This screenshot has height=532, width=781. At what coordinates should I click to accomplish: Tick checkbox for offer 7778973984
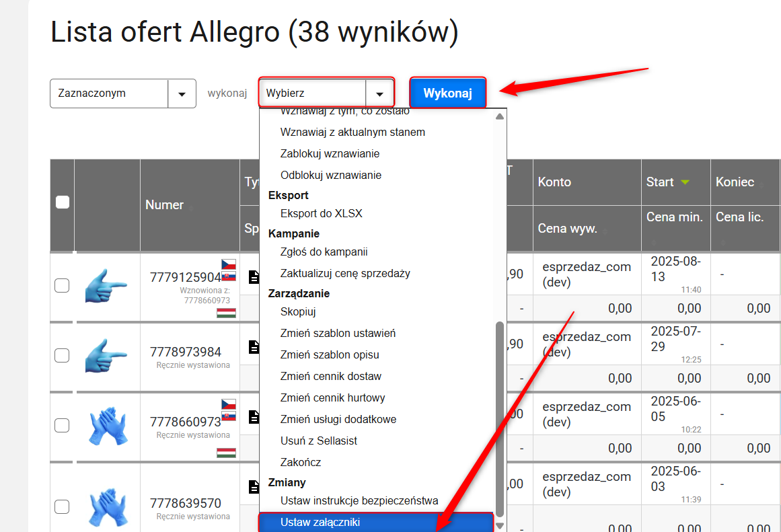[62, 356]
